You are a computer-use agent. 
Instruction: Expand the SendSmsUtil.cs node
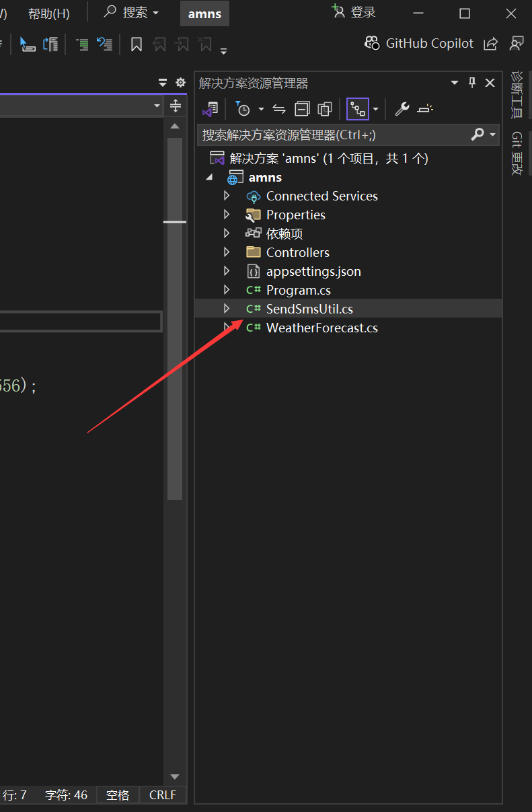coord(227,309)
